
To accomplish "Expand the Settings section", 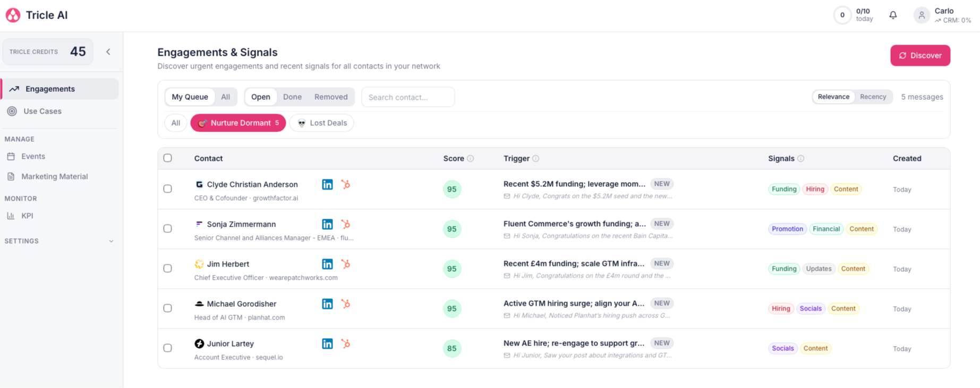I will coord(59,241).
